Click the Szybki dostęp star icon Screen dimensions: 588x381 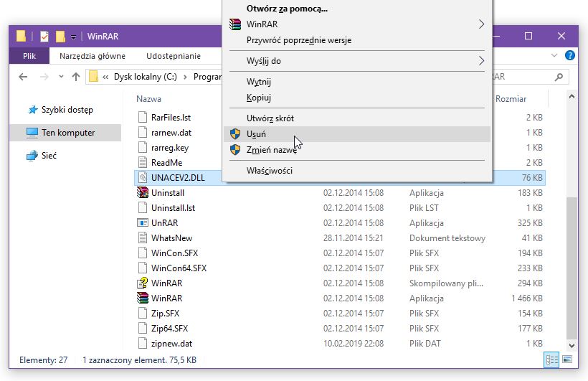tap(33, 110)
